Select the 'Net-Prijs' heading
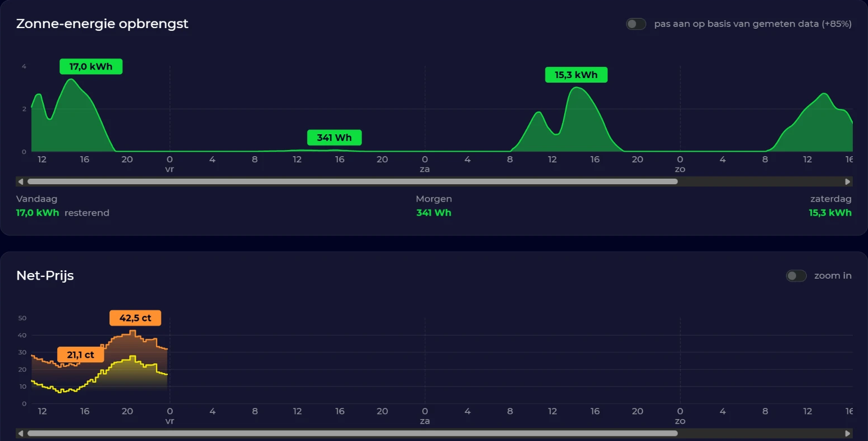Viewport: 868px width, 441px height. (x=45, y=275)
